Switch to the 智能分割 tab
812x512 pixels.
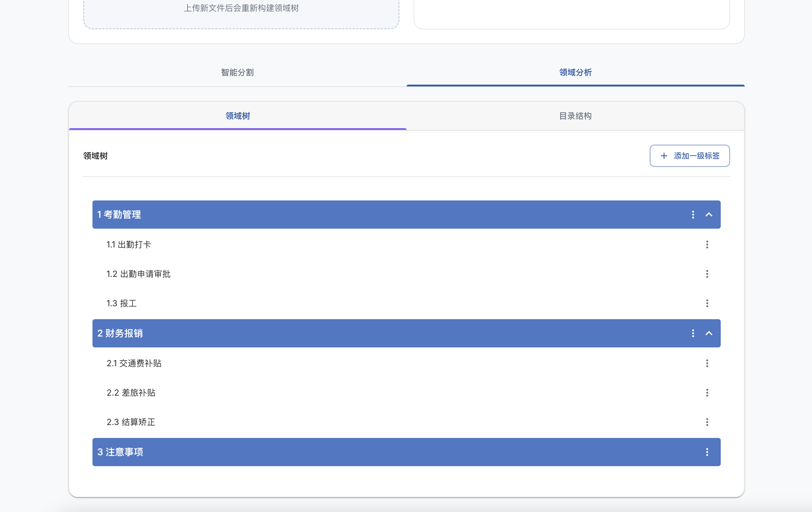coord(237,72)
